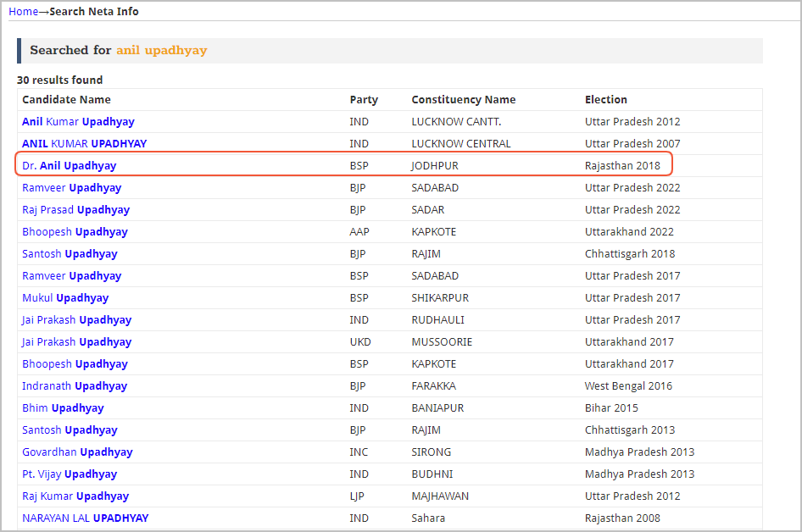Select the AAP party cell
The width and height of the screenshot is (802, 532).
coord(359,231)
